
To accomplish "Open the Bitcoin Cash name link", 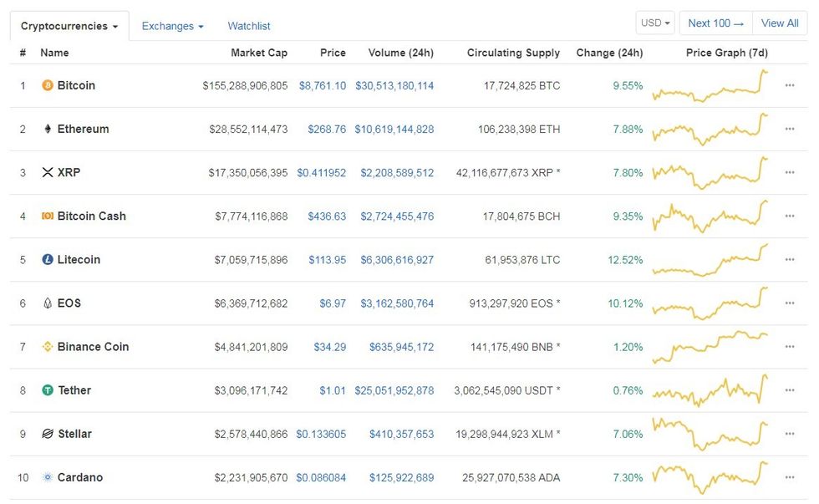I will 91,216.
